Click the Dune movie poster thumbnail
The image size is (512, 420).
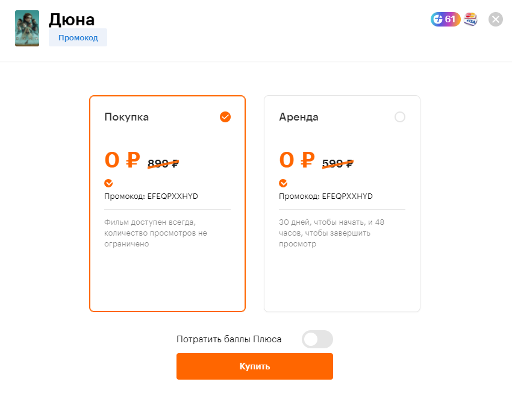coord(27,28)
